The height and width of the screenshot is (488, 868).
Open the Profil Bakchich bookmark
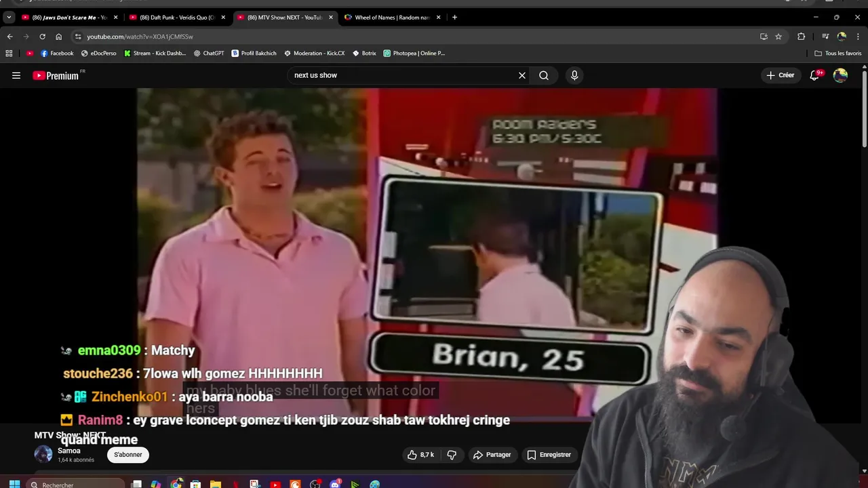click(254, 53)
